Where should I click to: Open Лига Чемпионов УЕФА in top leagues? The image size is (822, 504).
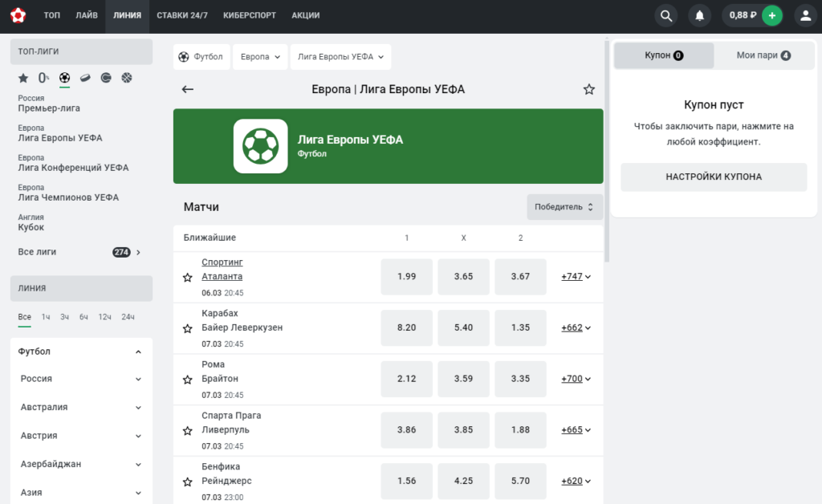click(x=69, y=193)
